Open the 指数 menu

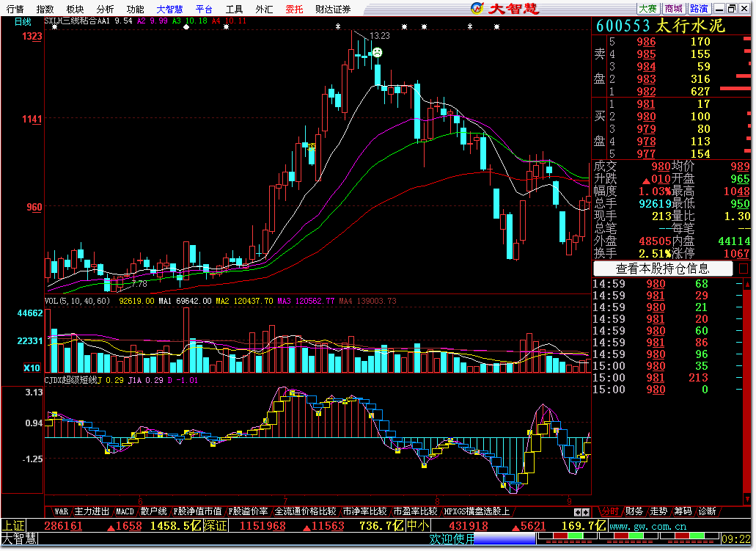tap(45, 9)
